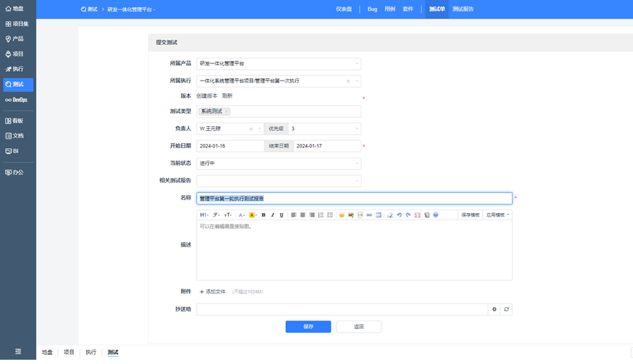The image size is (633, 364).
Task: Click the 返回 button
Action: [359, 326]
